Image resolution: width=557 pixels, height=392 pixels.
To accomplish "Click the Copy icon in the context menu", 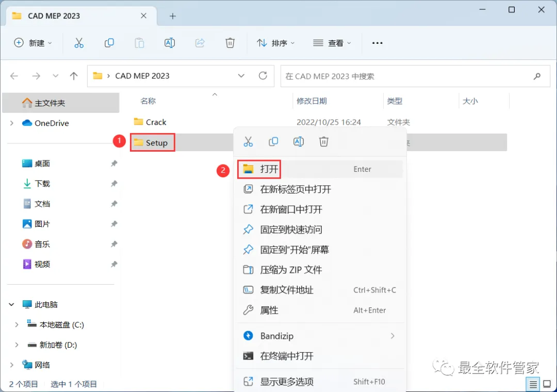I will 273,142.
